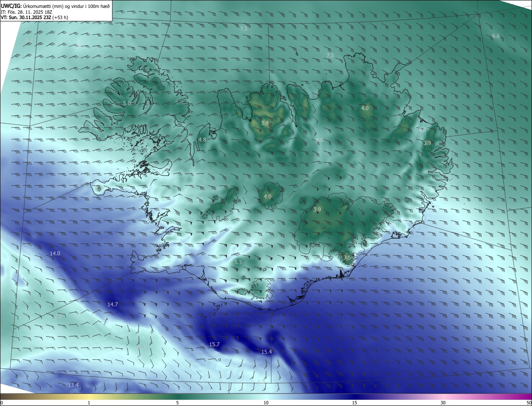This screenshot has width=532, height=406.
Task: Click the 3.9 value on Vatnajökull glacier
Action: tap(317, 210)
